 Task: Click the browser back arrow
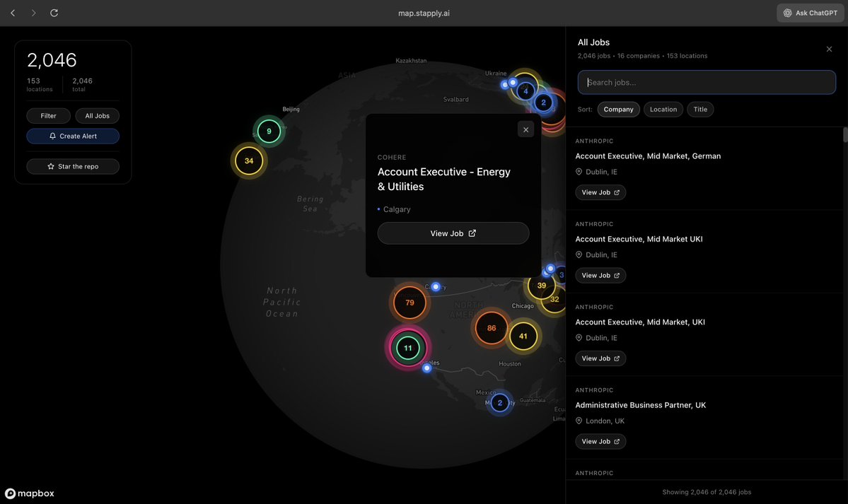point(12,12)
